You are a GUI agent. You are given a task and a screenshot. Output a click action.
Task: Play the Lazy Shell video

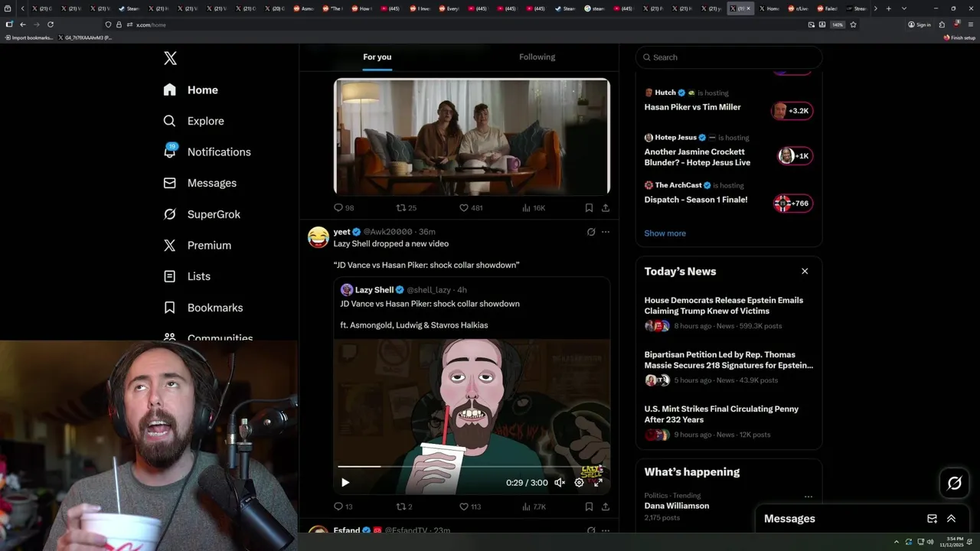[345, 482]
